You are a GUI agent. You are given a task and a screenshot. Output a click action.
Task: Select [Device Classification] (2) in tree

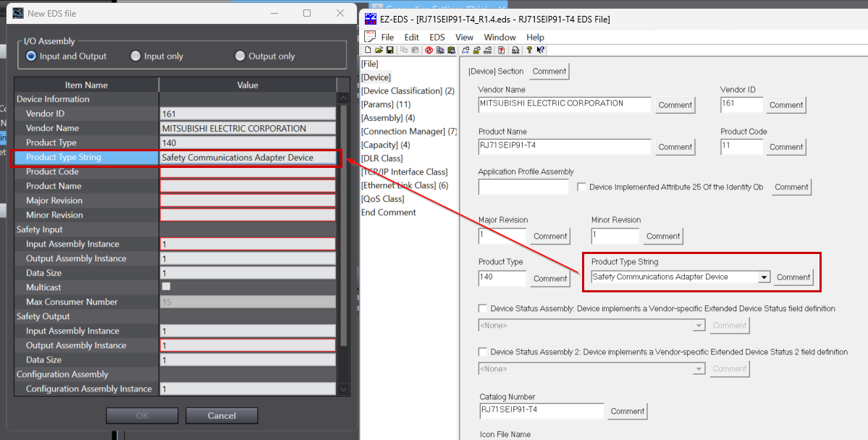pyautogui.click(x=408, y=90)
